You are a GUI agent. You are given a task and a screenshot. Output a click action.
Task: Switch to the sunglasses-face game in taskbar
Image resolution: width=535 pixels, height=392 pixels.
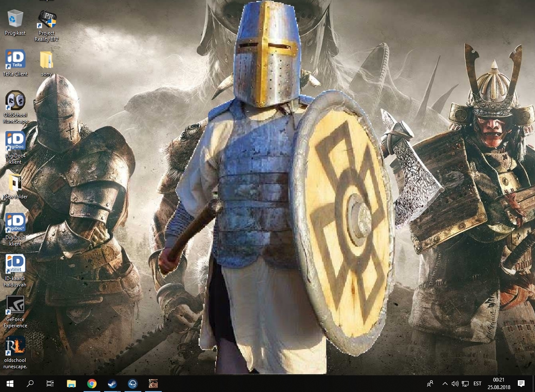pyautogui.click(x=153, y=384)
